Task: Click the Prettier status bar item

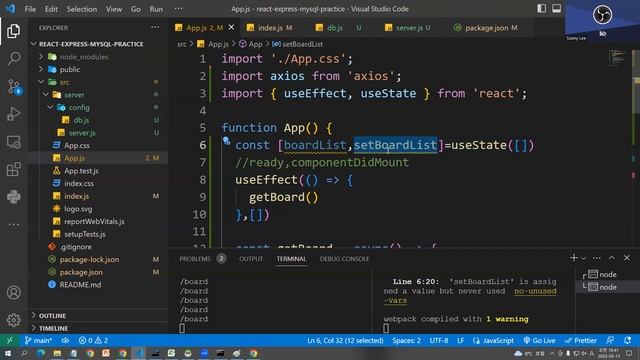Action: [x=580, y=340]
